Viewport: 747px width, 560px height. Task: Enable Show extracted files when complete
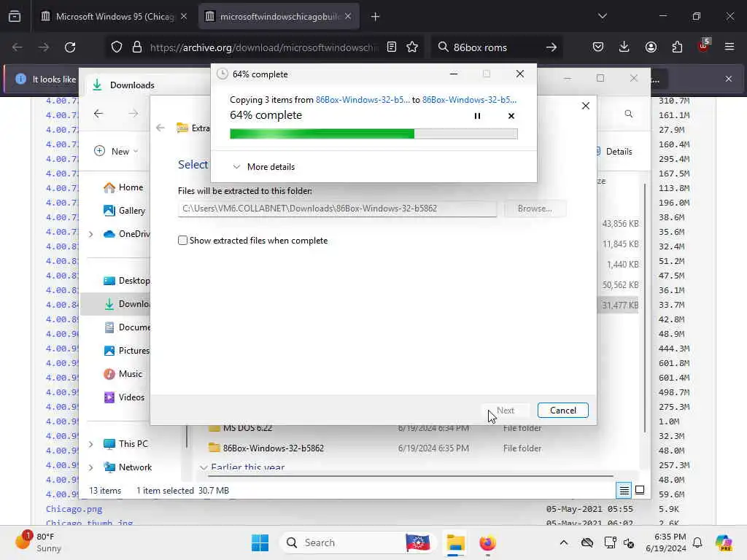click(x=182, y=241)
